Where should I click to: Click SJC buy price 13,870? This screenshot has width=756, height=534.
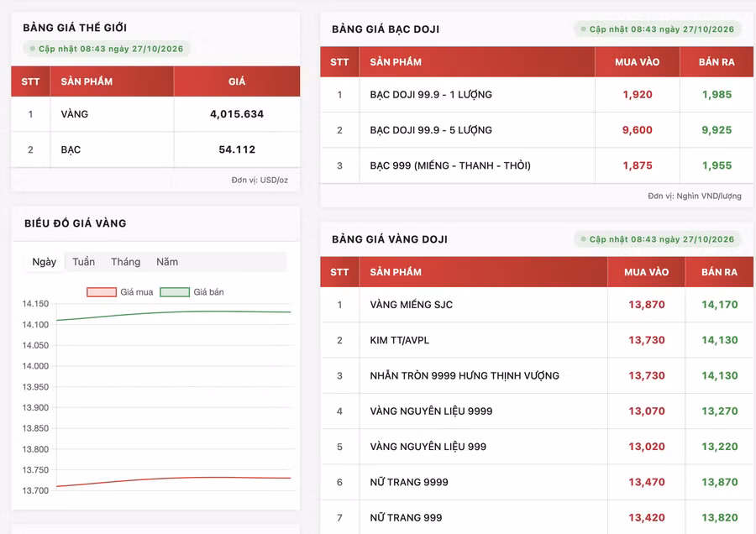point(647,305)
